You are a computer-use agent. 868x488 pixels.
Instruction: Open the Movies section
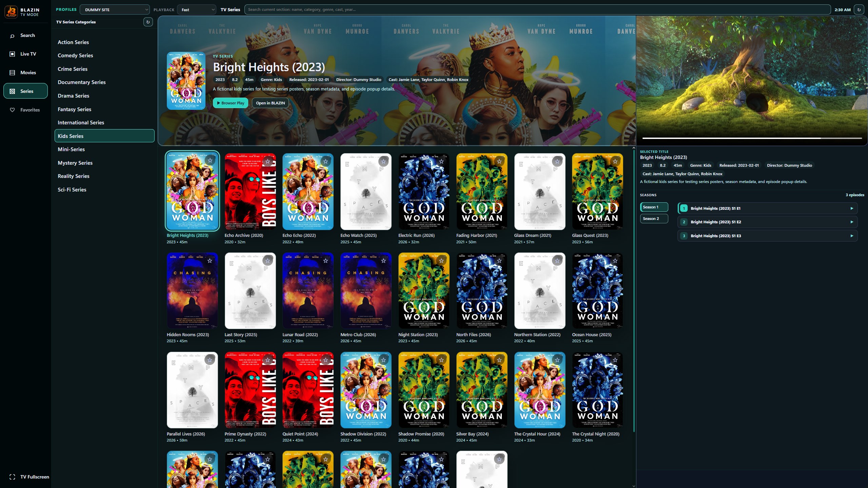click(x=25, y=73)
